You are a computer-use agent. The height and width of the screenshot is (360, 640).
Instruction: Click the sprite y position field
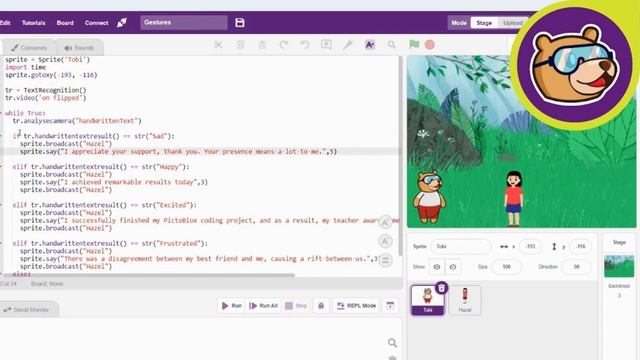tap(580, 247)
